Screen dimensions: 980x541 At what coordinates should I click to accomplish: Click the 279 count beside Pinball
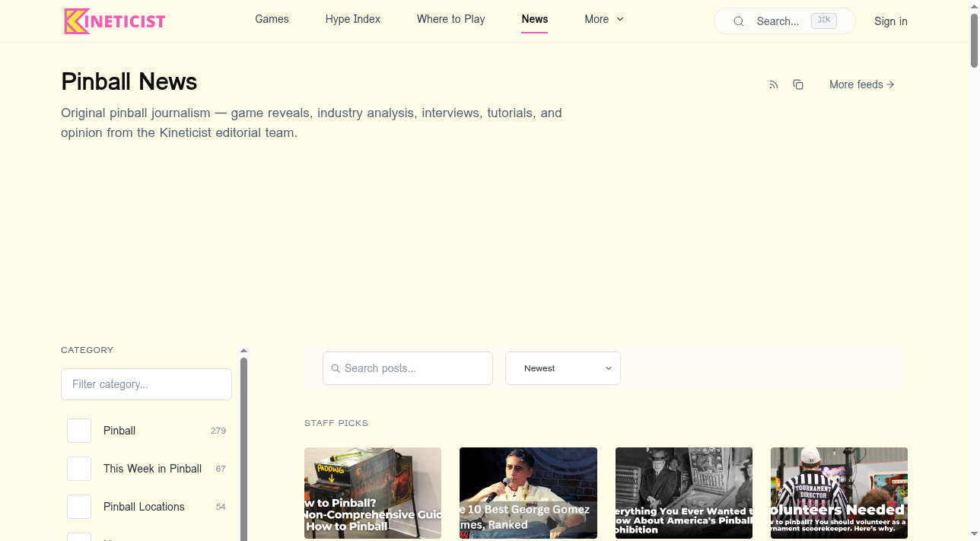(x=218, y=431)
